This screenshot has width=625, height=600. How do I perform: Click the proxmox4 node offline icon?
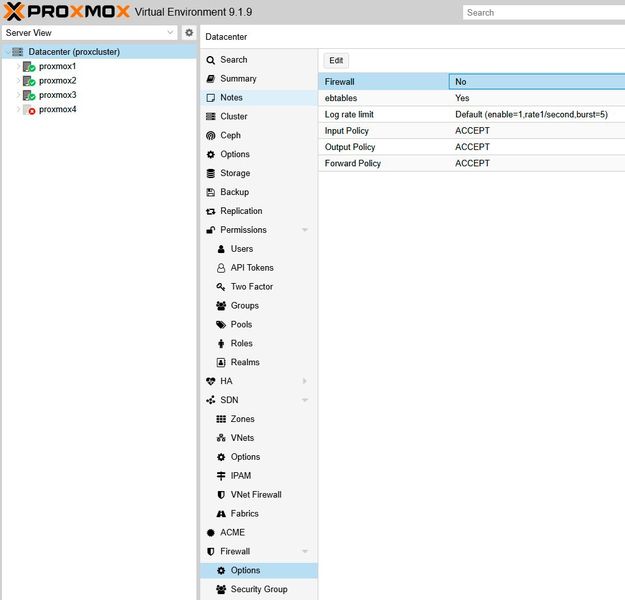coord(29,109)
